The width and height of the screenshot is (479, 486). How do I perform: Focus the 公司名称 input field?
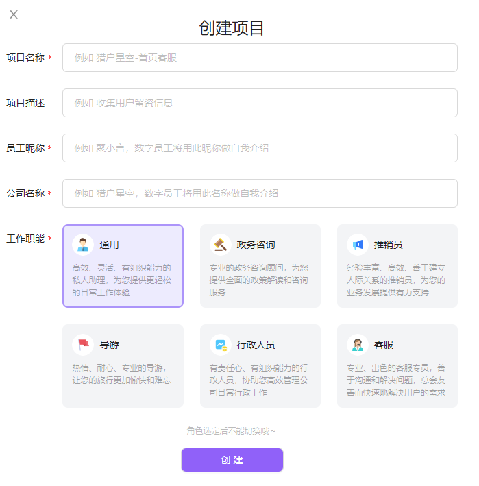[260, 193]
